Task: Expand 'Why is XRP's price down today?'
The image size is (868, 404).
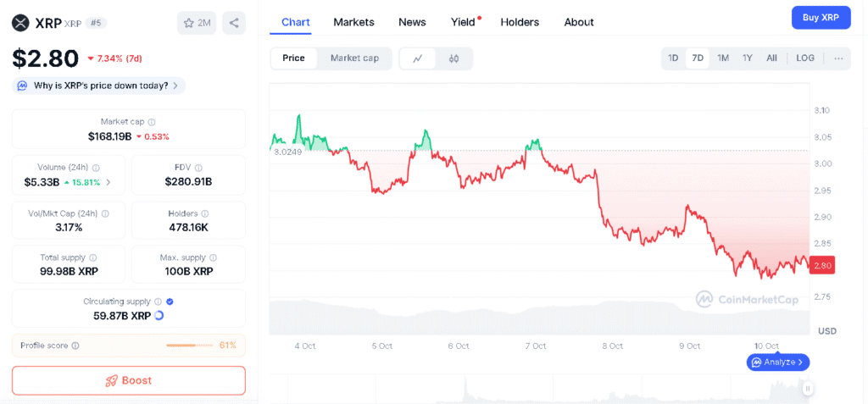Action: (x=99, y=86)
